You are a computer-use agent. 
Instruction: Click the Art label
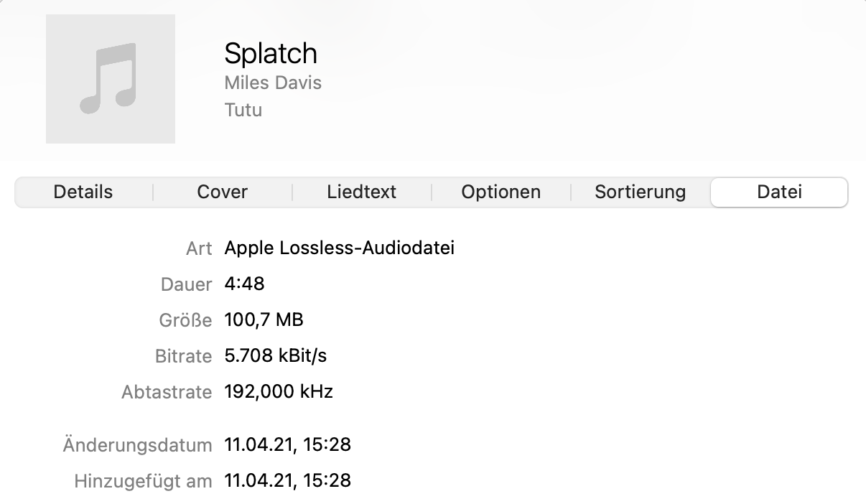(x=199, y=248)
